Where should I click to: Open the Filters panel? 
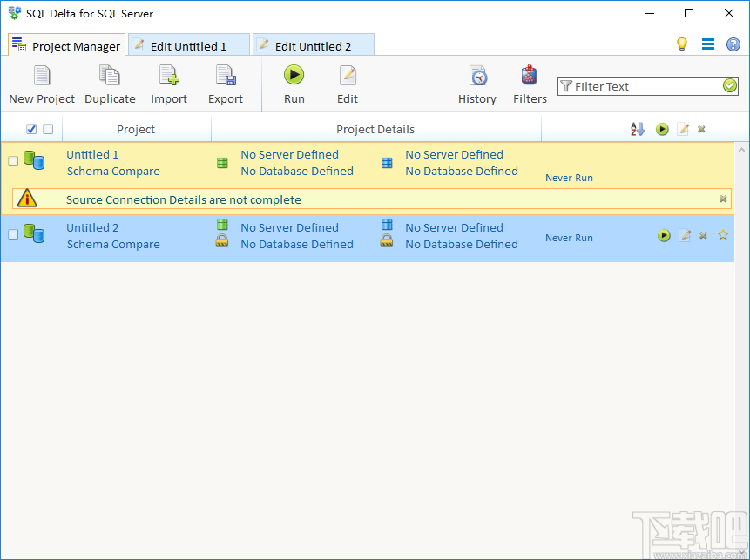coord(530,84)
